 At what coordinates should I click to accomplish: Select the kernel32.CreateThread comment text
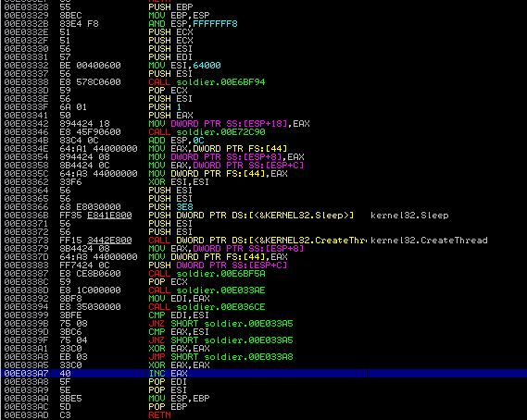(429, 241)
